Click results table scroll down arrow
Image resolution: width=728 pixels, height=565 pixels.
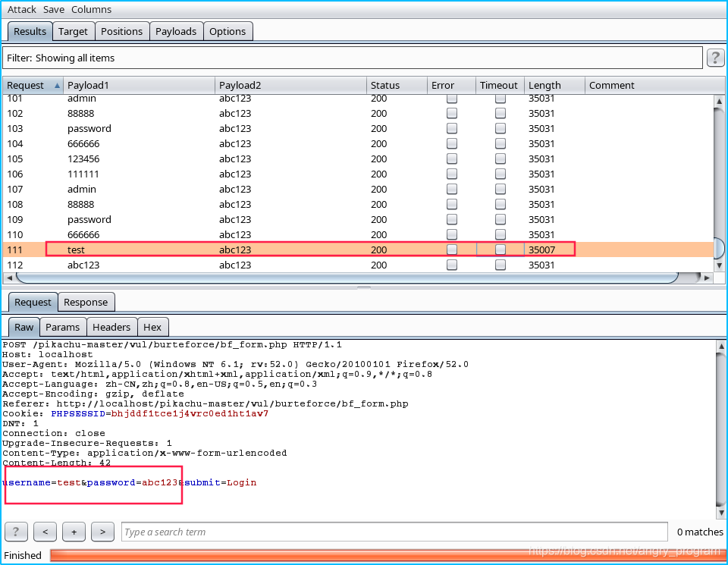point(719,265)
